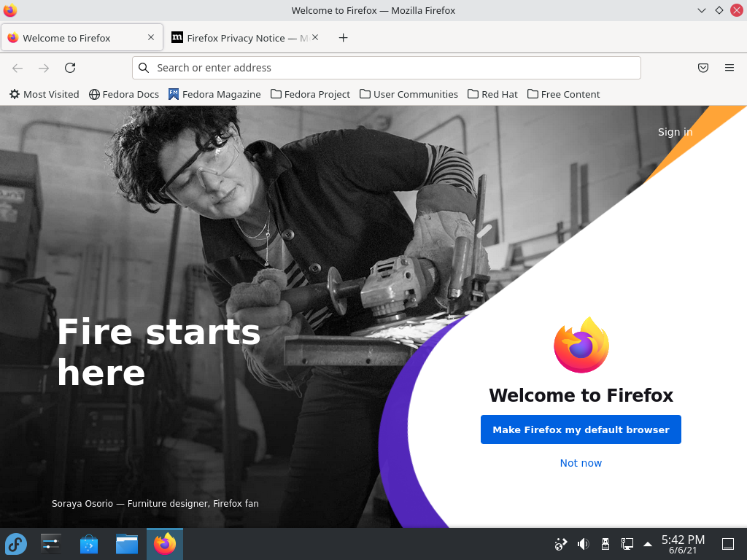Click the Firefox logo above welcome text

(581, 345)
